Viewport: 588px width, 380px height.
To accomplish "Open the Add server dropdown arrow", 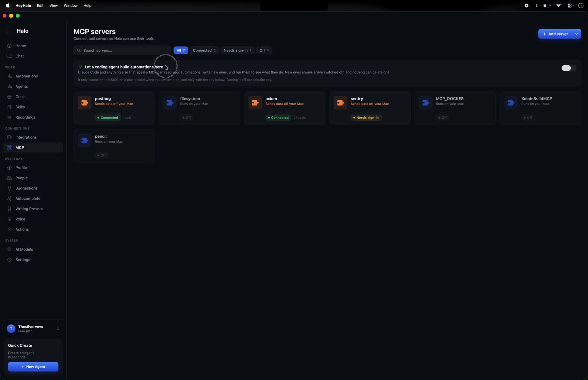I will [x=577, y=34].
